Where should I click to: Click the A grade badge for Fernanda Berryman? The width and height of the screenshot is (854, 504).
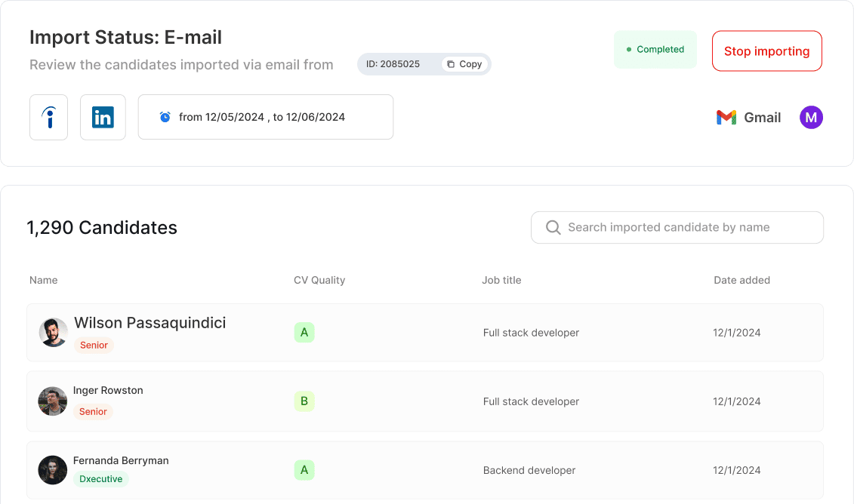click(304, 470)
